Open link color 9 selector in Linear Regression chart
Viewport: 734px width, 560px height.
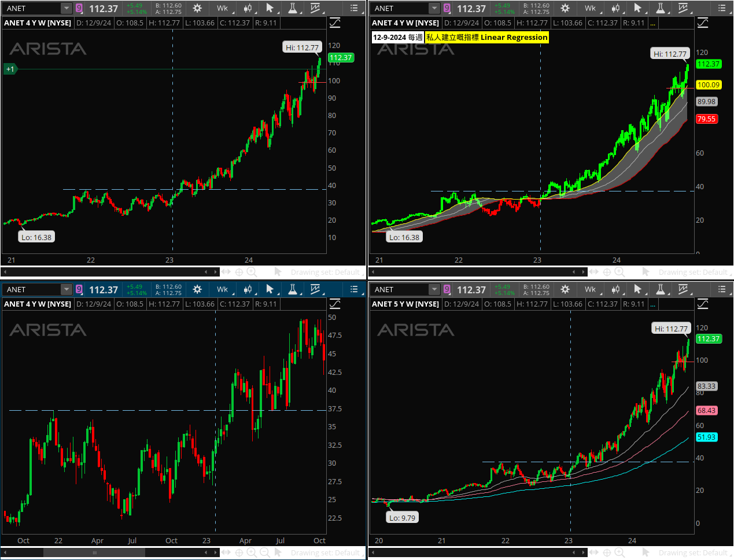[447, 8]
